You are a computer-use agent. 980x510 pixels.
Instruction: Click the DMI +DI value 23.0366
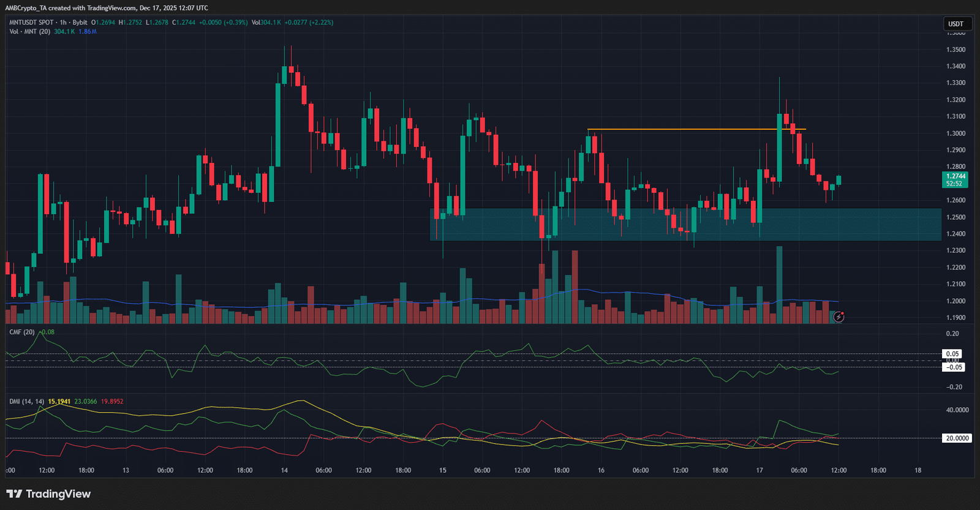point(86,402)
